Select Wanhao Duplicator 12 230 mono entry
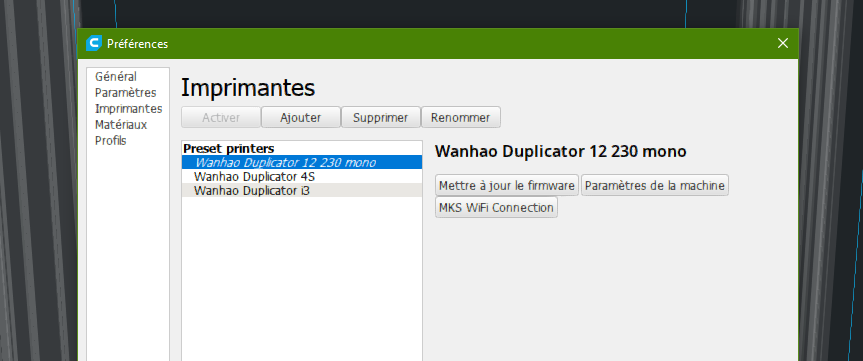 [x=302, y=162]
